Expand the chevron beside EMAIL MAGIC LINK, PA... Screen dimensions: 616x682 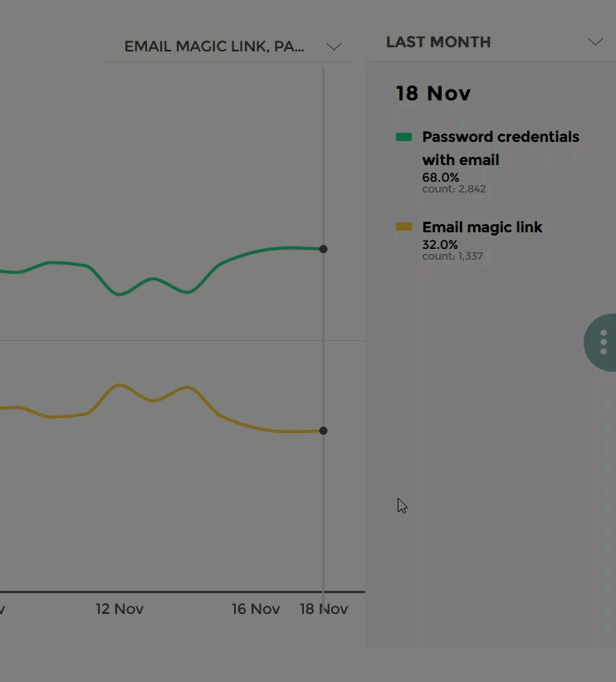point(334,46)
